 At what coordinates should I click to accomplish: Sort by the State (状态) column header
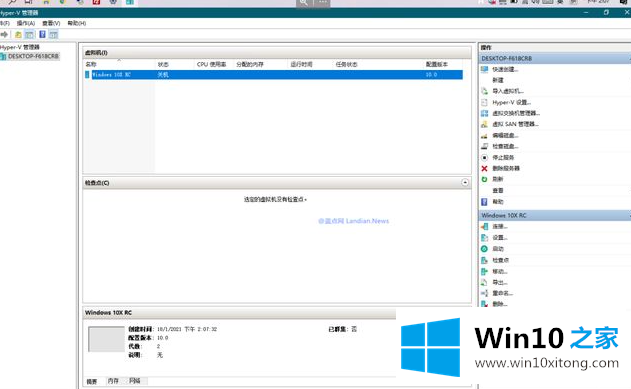point(163,64)
